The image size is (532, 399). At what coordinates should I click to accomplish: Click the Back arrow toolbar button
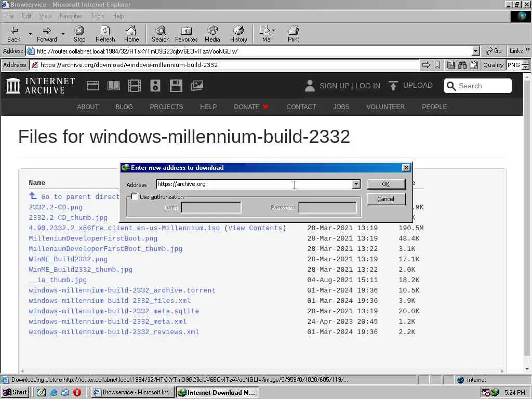tap(14, 34)
